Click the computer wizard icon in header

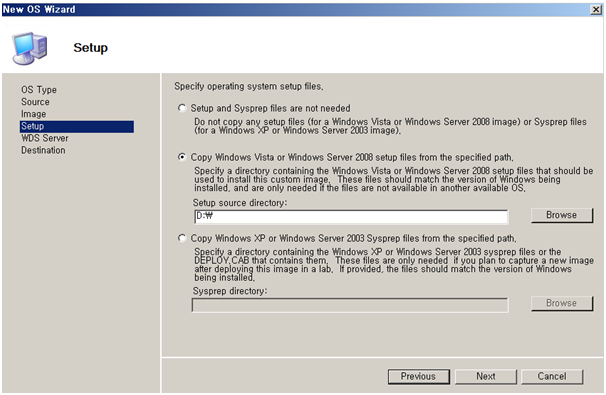30,48
